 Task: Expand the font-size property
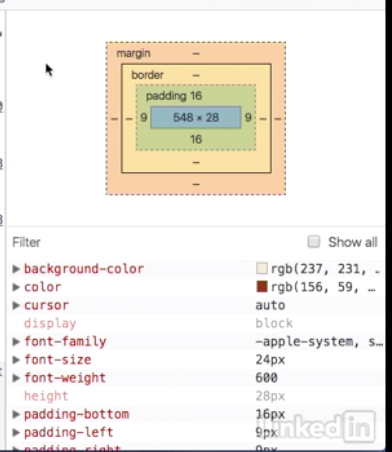[x=16, y=360]
